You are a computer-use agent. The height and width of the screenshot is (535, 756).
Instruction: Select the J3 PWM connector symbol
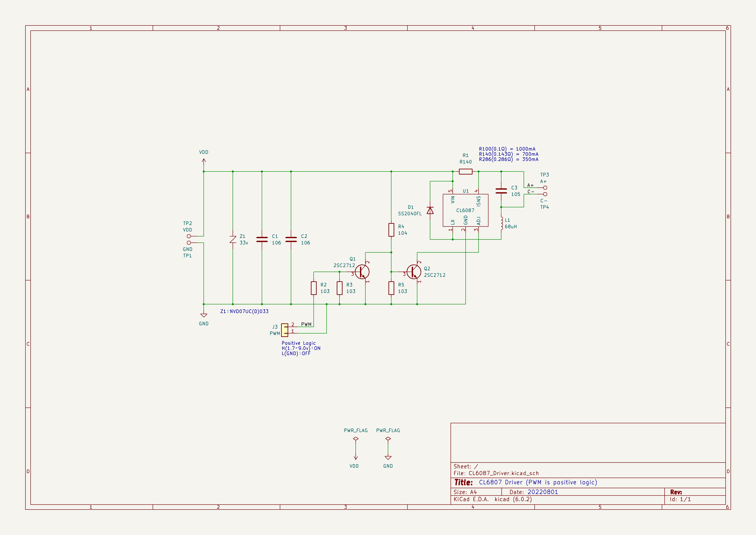click(x=285, y=330)
